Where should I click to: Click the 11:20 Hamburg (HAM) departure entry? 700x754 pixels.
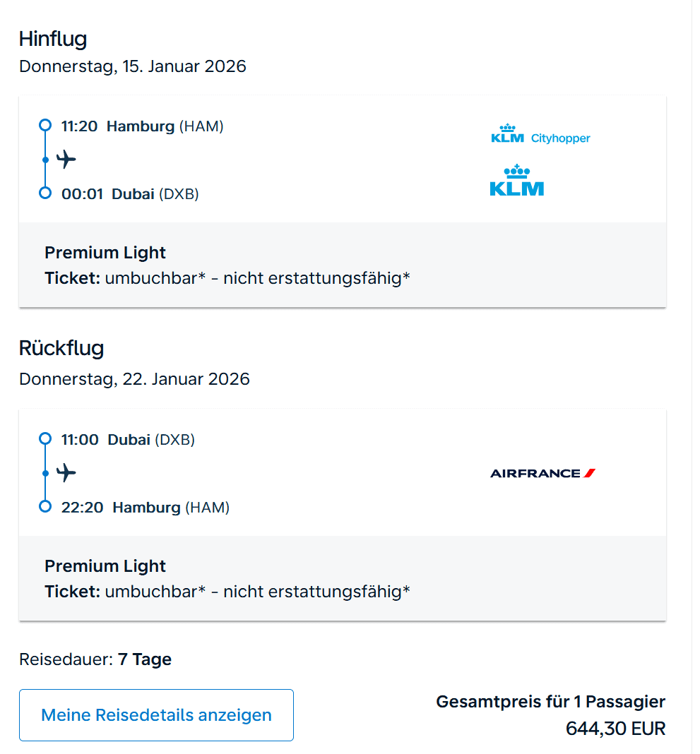[x=142, y=126]
